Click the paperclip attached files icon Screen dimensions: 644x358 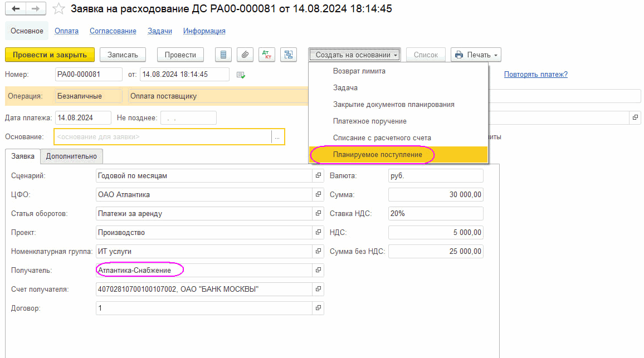(x=245, y=55)
